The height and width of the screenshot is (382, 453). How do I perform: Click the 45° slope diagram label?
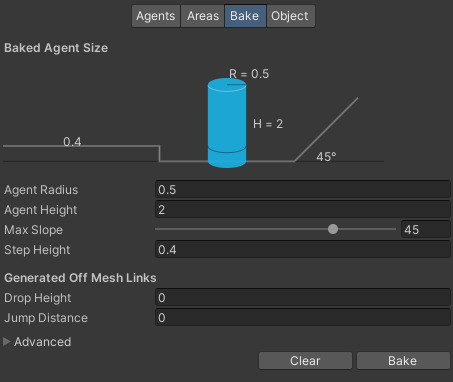pyautogui.click(x=326, y=157)
